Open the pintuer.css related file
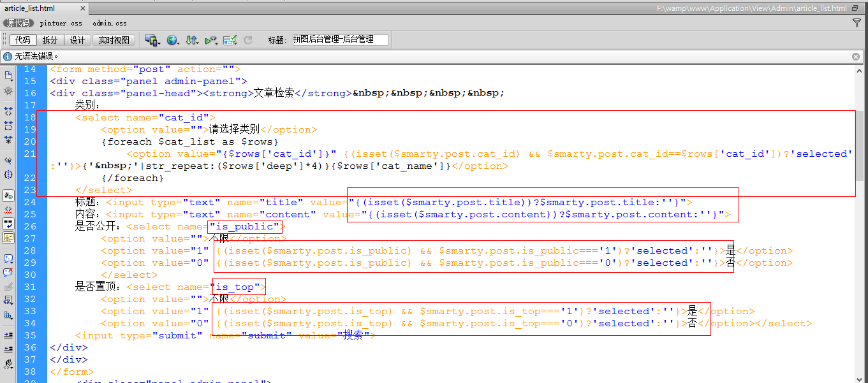This screenshot has height=383, width=868. 61,23
